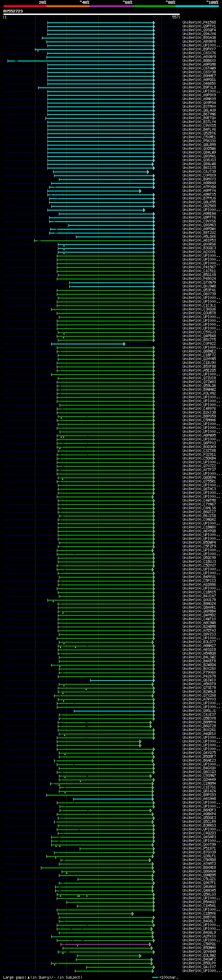Click hit label UniRef100_B6SIX5

199,168
